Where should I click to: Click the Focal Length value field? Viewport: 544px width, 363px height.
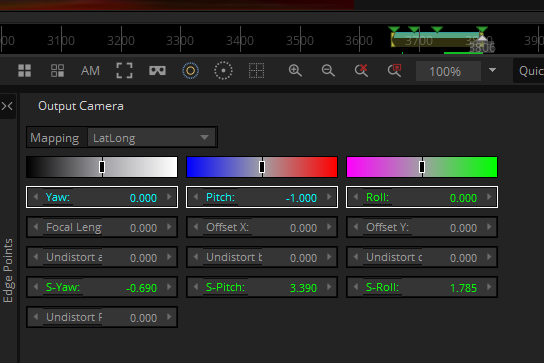[x=102, y=227]
